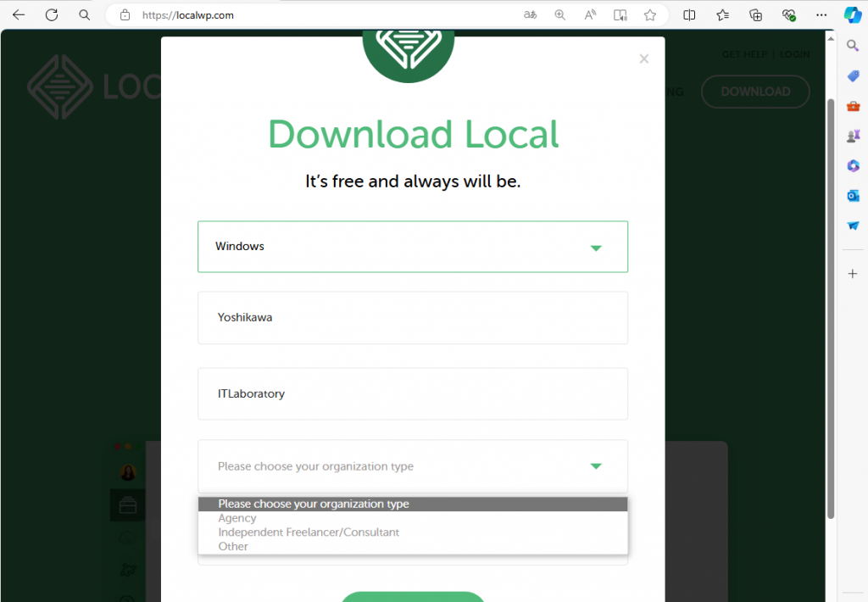This screenshot has width=868, height=602.
Task: Click the Split screen toolbar icon
Action: (689, 15)
